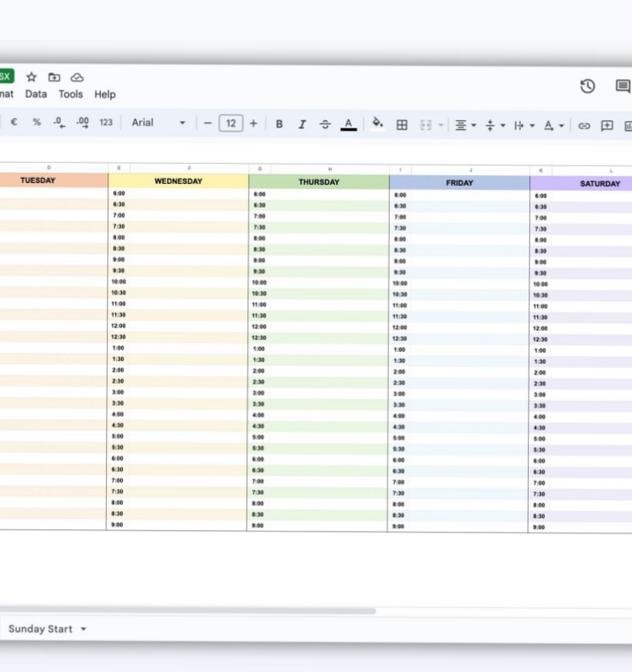Image resolution: width=632 pixels, height=672 pixels.
Task: Click the font size field showing 12
Action: point(231,123)
